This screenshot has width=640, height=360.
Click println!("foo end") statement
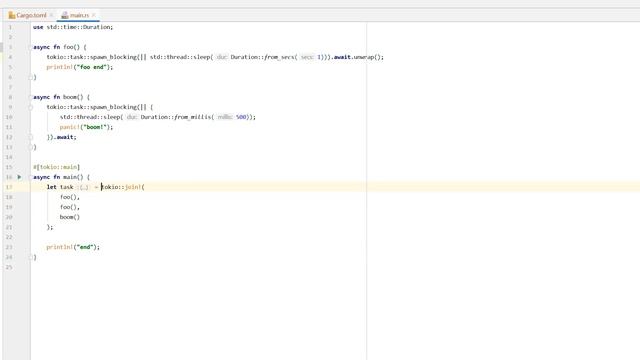point(80,67)
